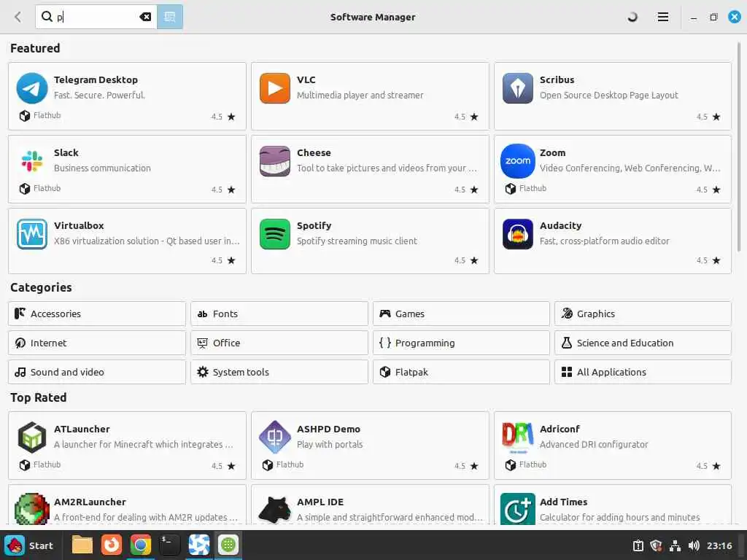Open the Programming category

point(461,343)
